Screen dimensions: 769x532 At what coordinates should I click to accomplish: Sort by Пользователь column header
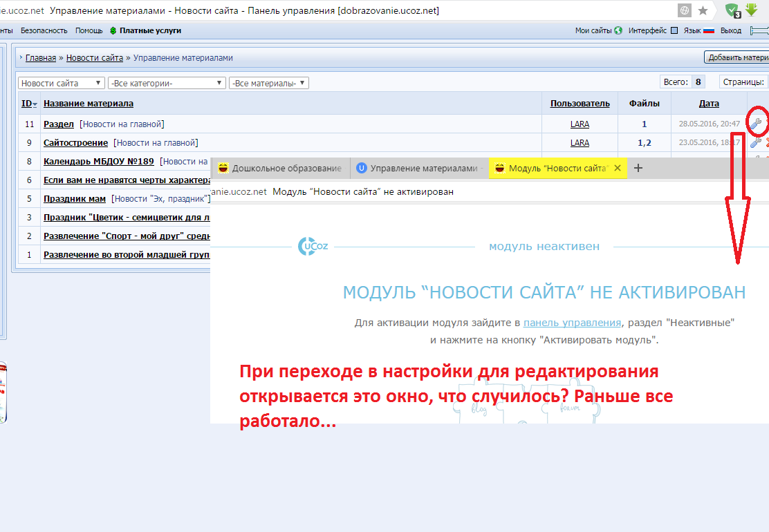click(580, 104)
